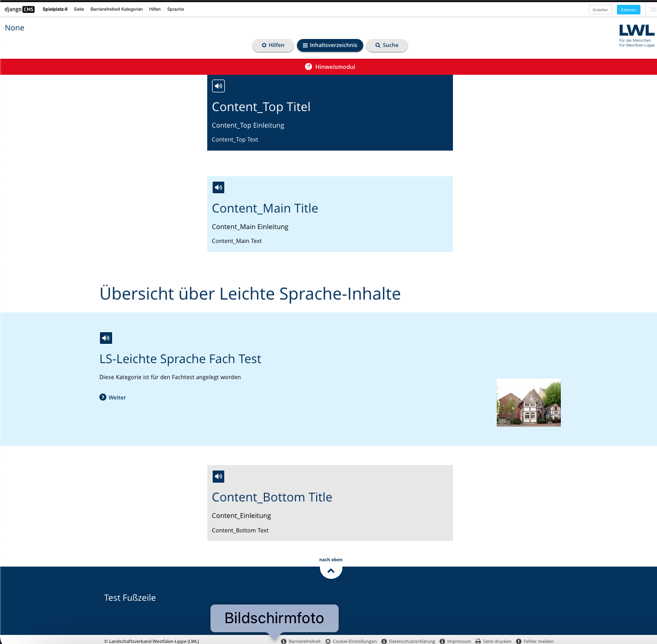657x644 pixels.
Task: Play audio for Content_Main Title block
Action: click(218, 187)
